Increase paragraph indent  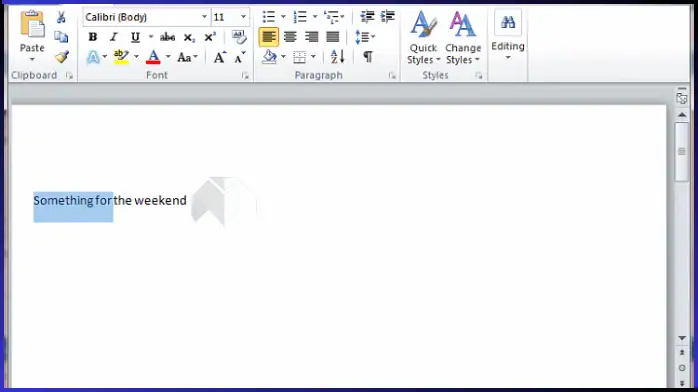388,17
